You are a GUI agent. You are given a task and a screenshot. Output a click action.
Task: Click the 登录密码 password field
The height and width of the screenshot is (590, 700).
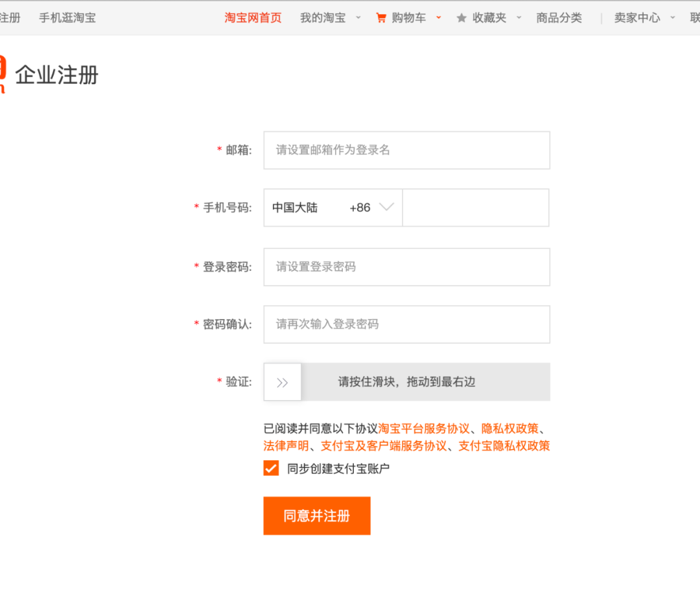pyautogui.click(x=406, y=266)
